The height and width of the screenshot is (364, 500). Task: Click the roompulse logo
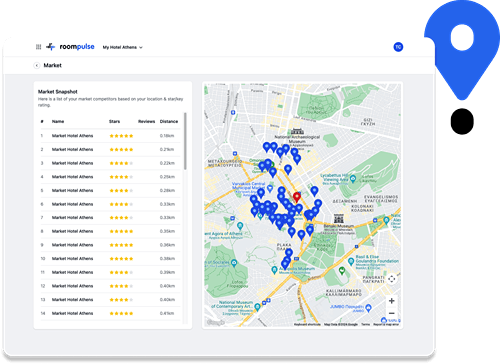[70, 47]
